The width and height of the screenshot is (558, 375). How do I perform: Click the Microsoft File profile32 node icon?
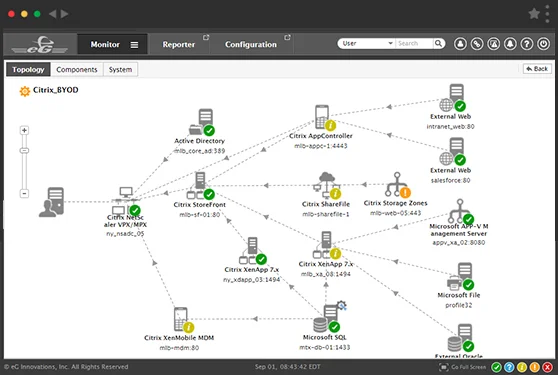point(460,277)
